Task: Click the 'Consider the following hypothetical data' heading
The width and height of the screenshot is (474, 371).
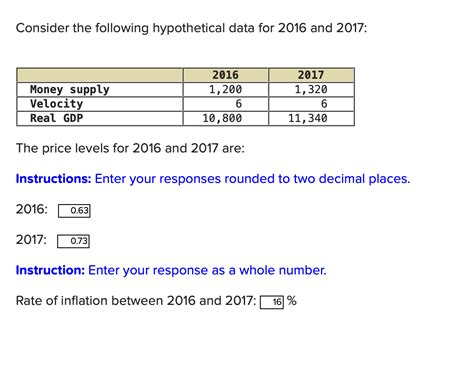Action: (x=191, y=28)
